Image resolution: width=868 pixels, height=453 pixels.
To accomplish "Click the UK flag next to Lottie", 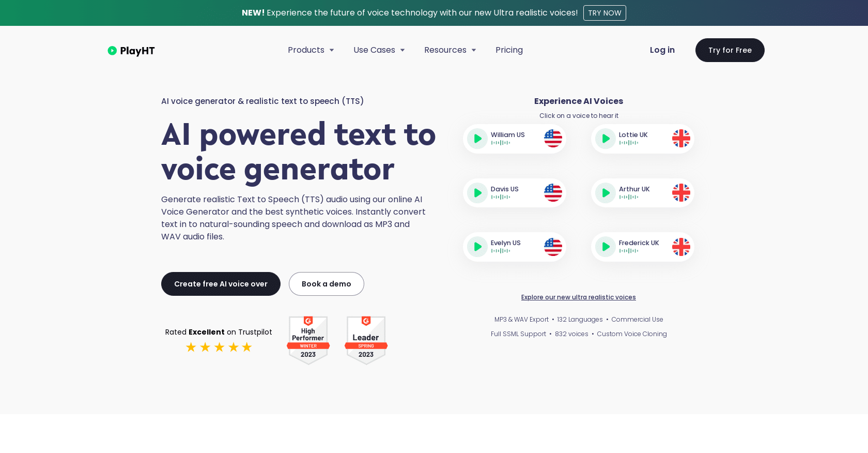I will (x=681, y=139).
